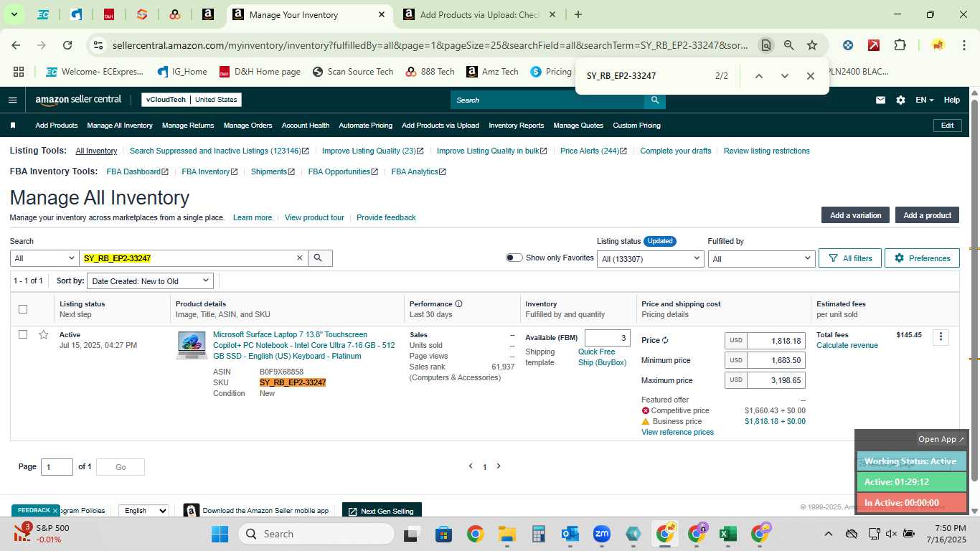The image size is (980, 551).
Task: Reload the page in the browser
Action: (x=67, y=45)
